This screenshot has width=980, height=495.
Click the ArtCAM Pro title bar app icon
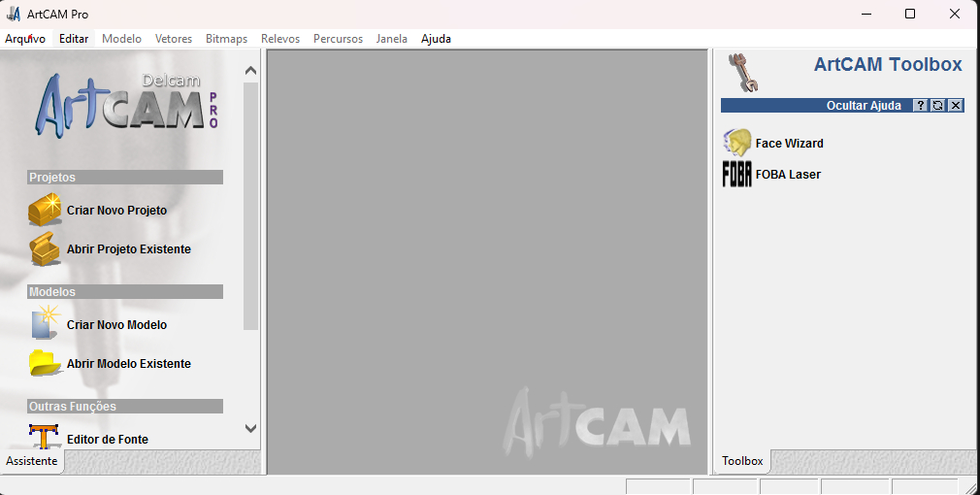[14, 14]
